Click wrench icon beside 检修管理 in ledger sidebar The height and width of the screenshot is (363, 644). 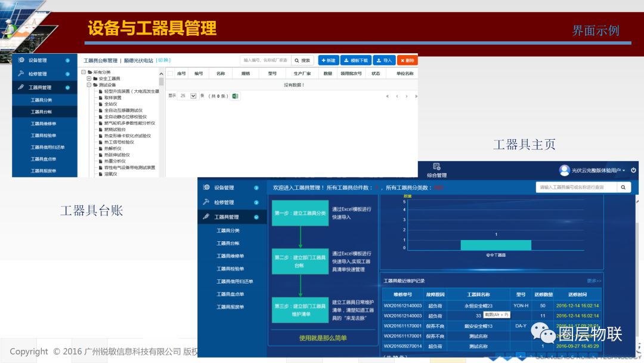pos(21,73)
